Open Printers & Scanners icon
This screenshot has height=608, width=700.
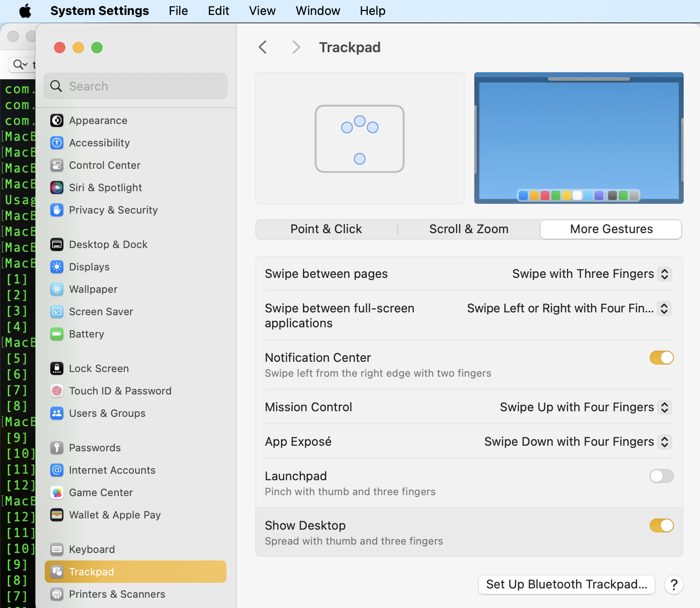57,594
